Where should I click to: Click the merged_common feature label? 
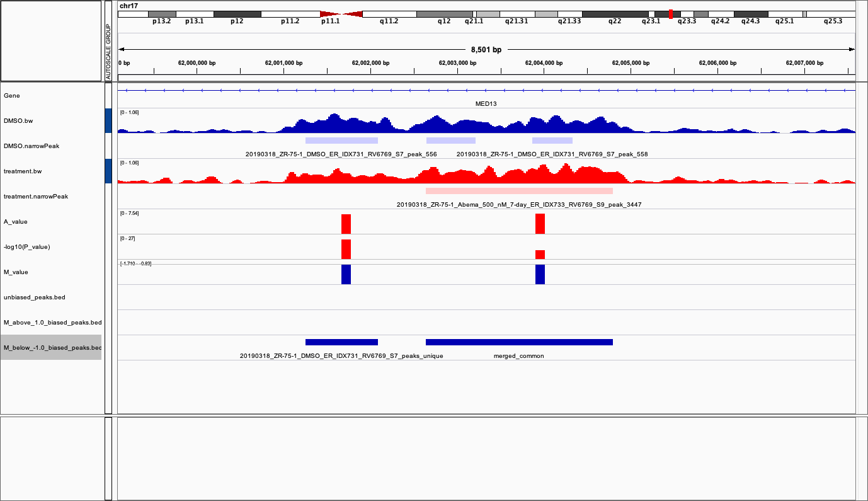tap(519, 356)
